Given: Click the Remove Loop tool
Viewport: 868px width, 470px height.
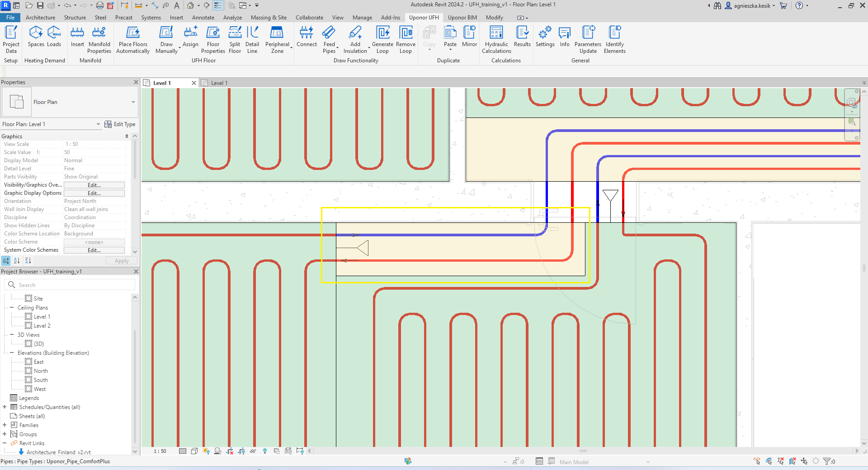Looking at the screenshot, I should (406, 39).
